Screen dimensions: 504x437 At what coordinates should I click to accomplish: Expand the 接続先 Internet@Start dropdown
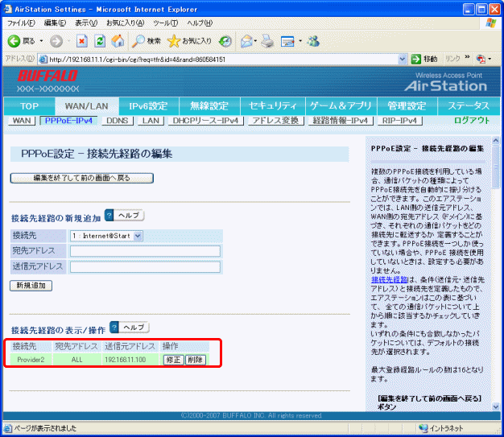137,235
